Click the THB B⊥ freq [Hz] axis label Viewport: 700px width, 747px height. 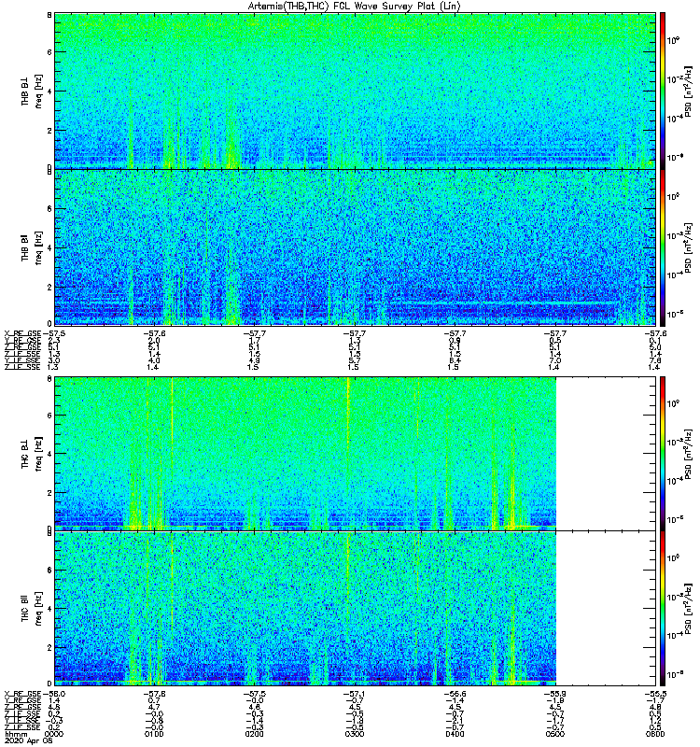click(x=32, y=91)
